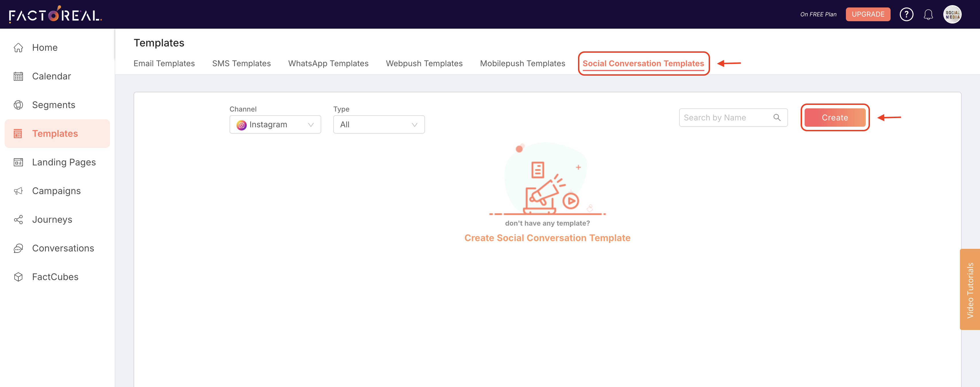This screenshot has width=980, height=387.
Task: Open Landing Pages from sidebar
Action: pos(64,162)
